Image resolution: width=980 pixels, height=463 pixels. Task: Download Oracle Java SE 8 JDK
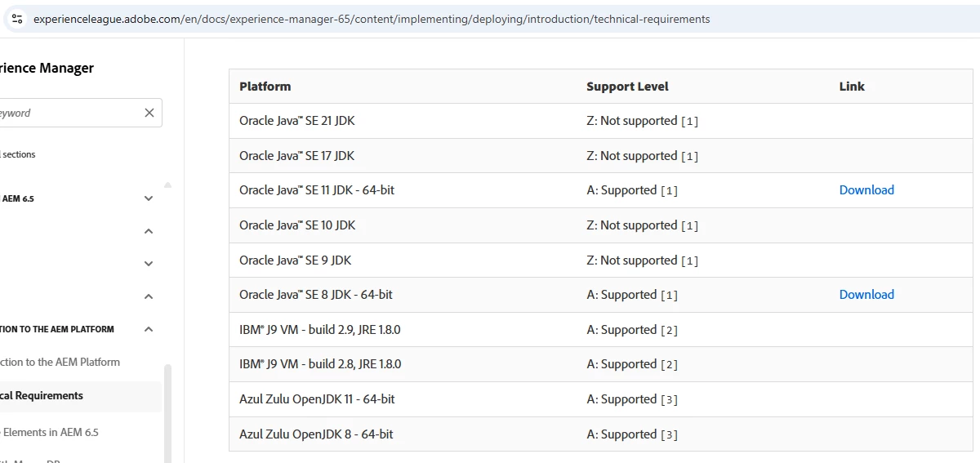tap(866, 295)
